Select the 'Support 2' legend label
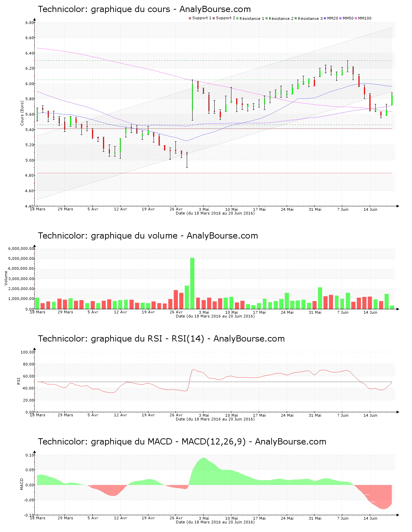Screen dimensions: 412x532 [226, 18]
